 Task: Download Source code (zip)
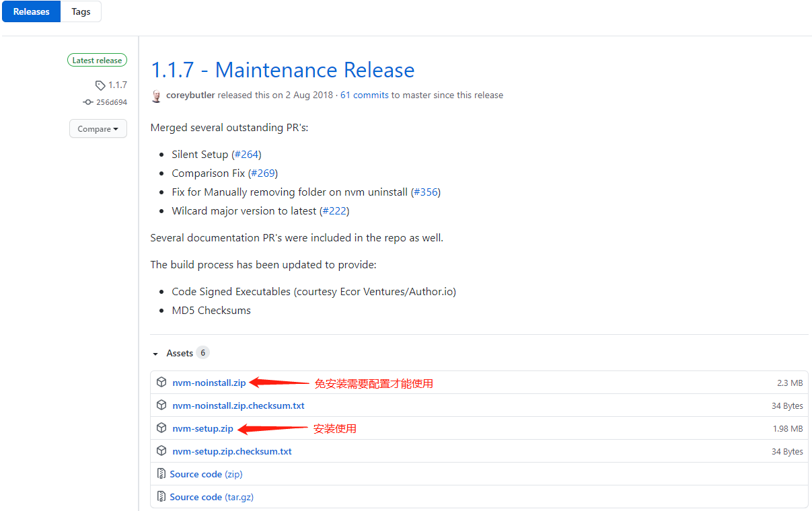(206, 475)
